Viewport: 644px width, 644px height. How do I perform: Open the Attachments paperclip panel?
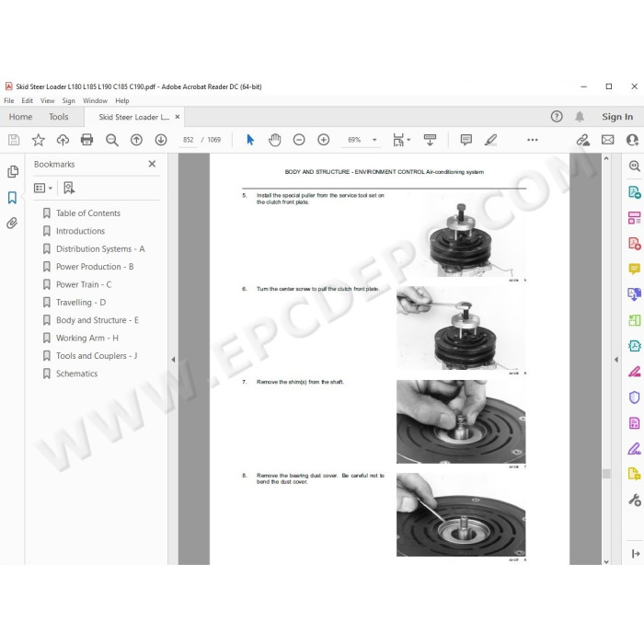click(x=12, y=223)
